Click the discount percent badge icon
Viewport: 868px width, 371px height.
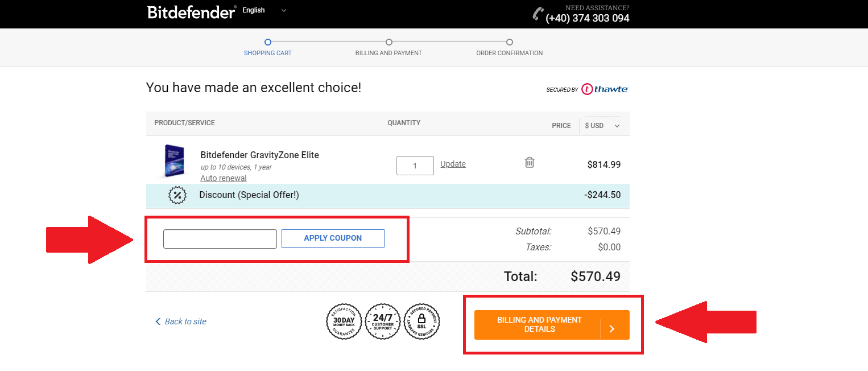click(x=177, y=195)
